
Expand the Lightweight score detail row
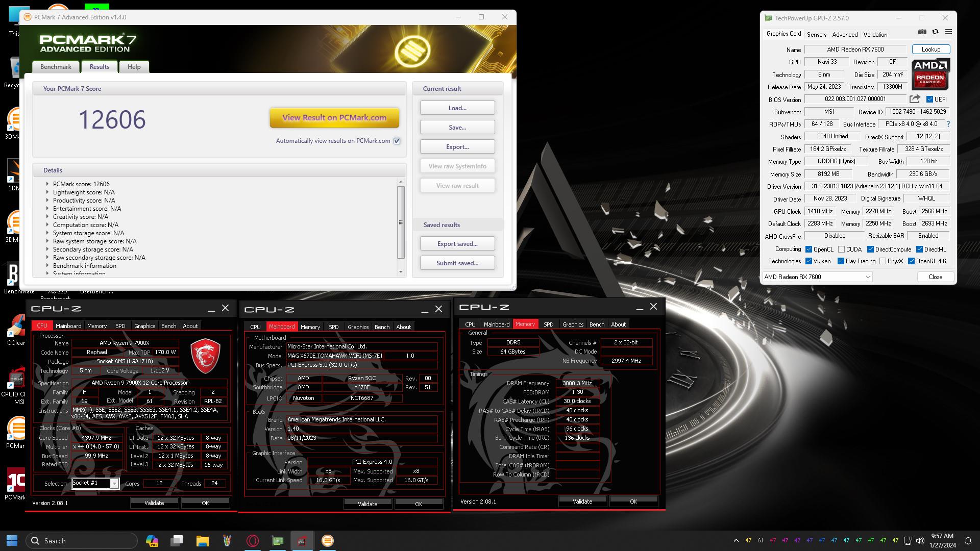pyautogui.click(x=47, y=192)
